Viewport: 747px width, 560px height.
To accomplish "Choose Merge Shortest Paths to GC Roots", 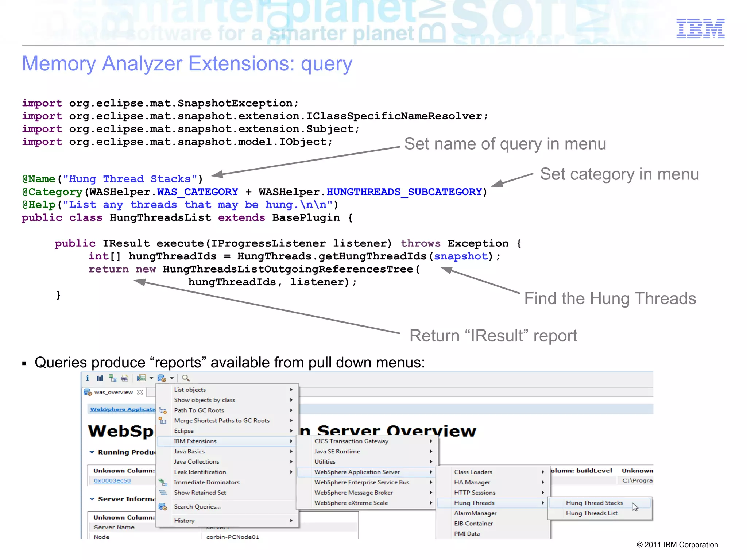I will 228,420.
